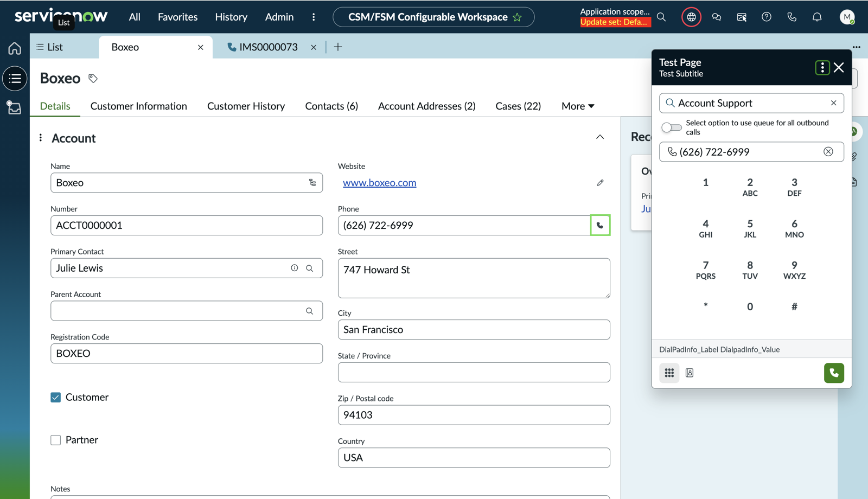Image resolution: width=868 pixels, height=499 pixels.
Task: Add a new tab with plus icon
Action: tap(338, 47)
